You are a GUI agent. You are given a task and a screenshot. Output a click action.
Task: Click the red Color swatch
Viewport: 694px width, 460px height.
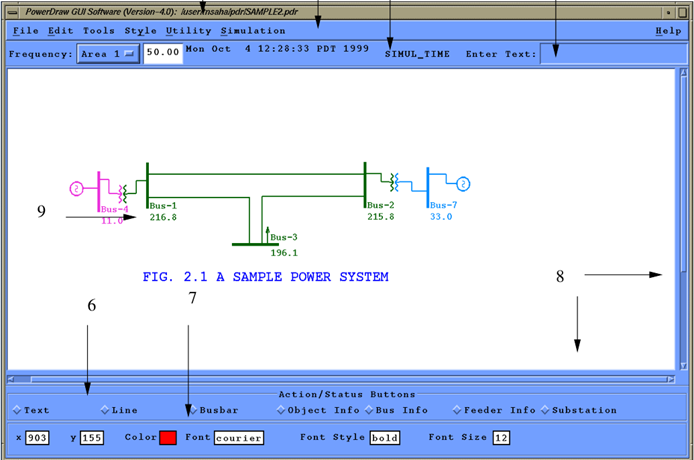(x=168, y=438)
